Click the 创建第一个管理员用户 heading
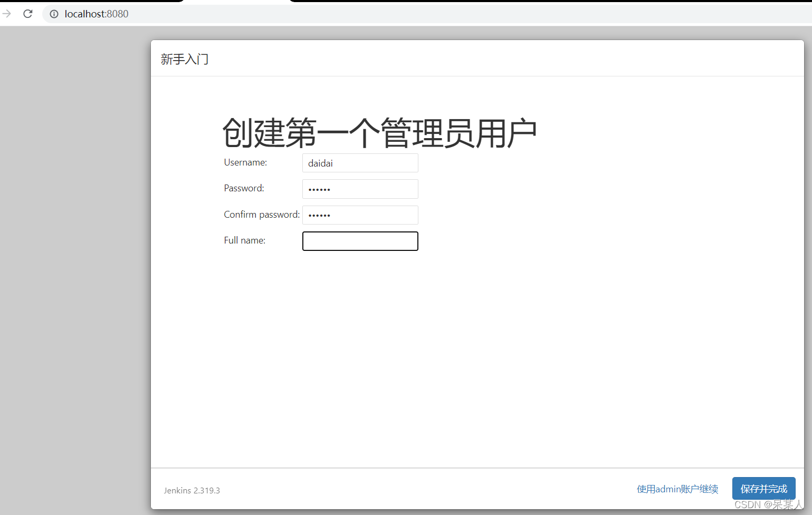 tap(380, 133)
